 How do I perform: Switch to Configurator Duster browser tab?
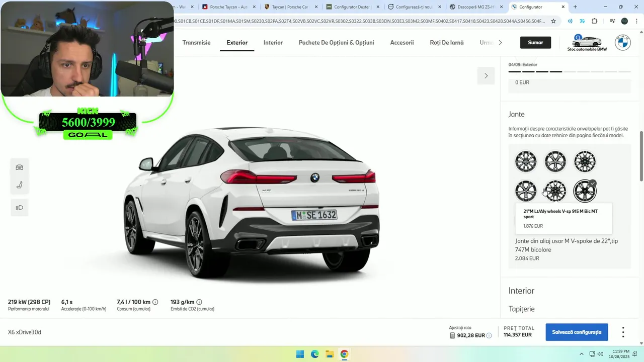coord(352,7)
